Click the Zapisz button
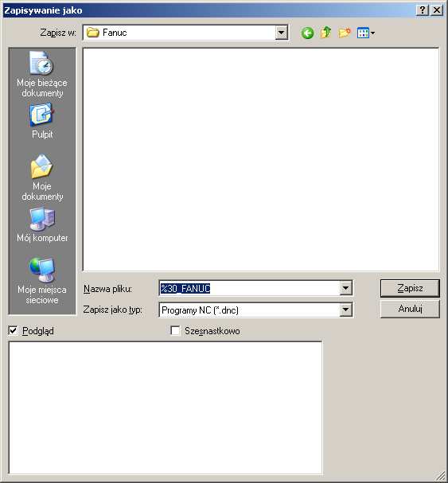 point(410,288)
